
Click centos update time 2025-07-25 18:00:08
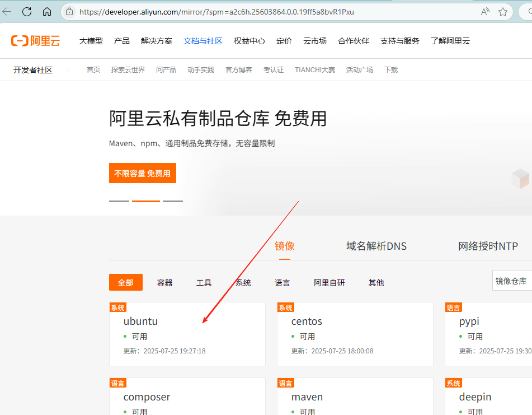[332, 351]
